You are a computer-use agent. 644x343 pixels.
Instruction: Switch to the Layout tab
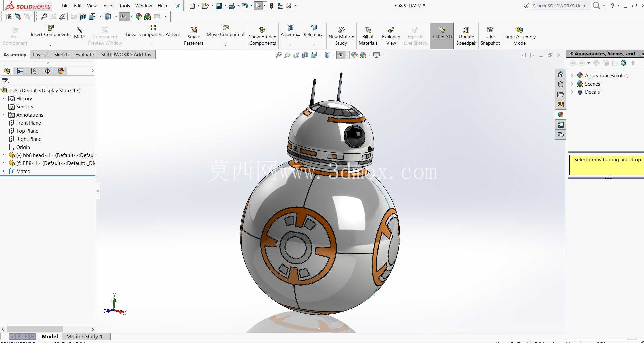(40, 55)
